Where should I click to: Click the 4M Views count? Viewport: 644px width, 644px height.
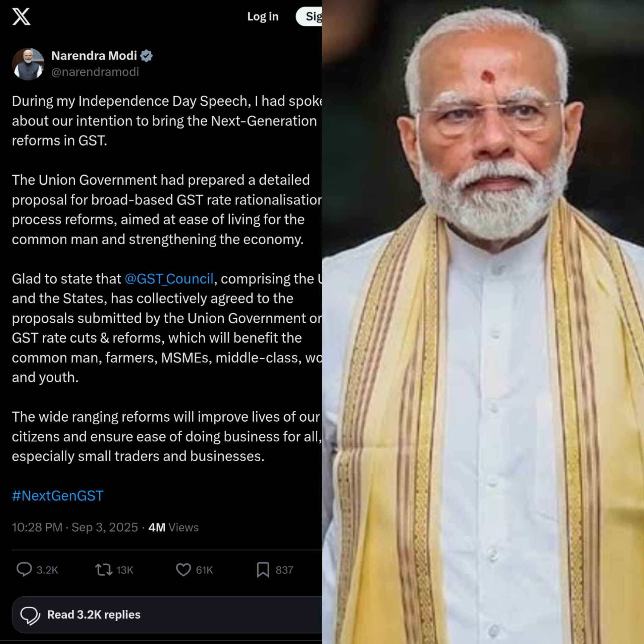pos(173,527)
